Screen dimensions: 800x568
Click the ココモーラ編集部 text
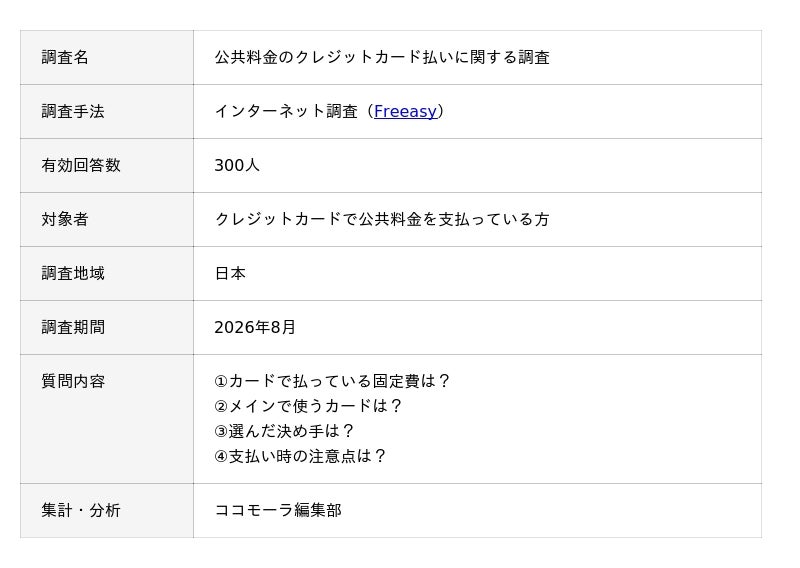[278, 510]
